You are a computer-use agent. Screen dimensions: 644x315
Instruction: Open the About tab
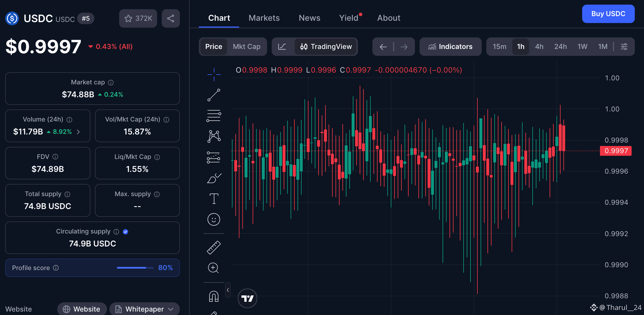[389, 18]
